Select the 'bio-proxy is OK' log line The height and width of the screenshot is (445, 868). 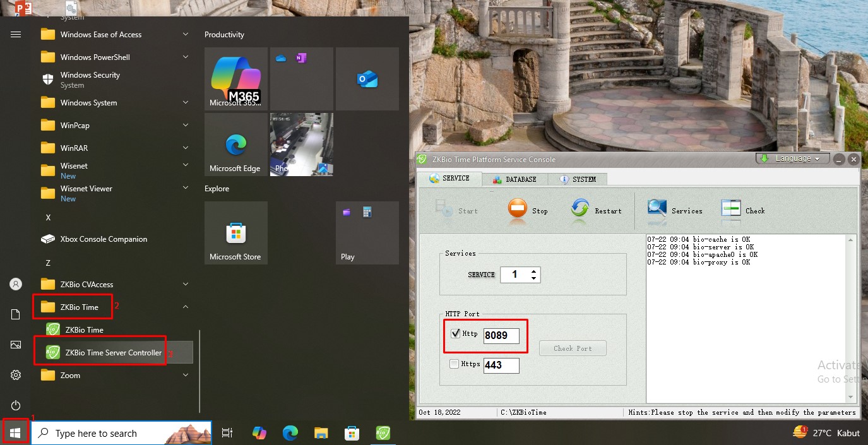[x=698, y=262]
